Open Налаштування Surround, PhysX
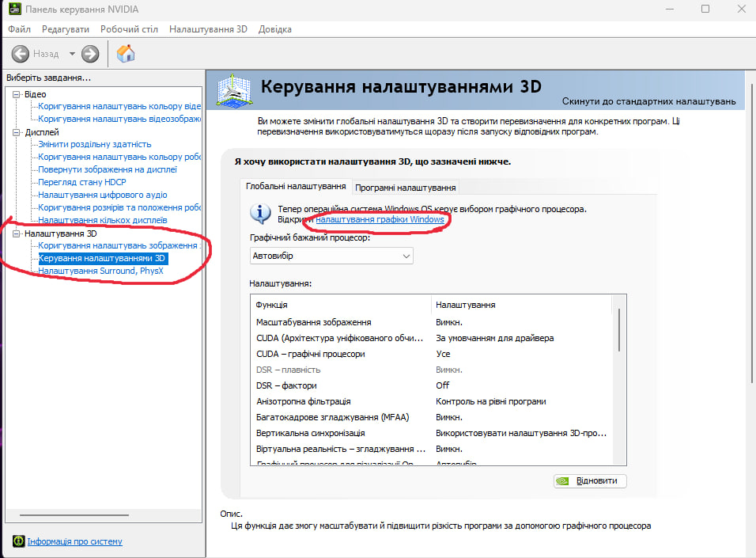The image size is (756, 558). coord(100,271)
